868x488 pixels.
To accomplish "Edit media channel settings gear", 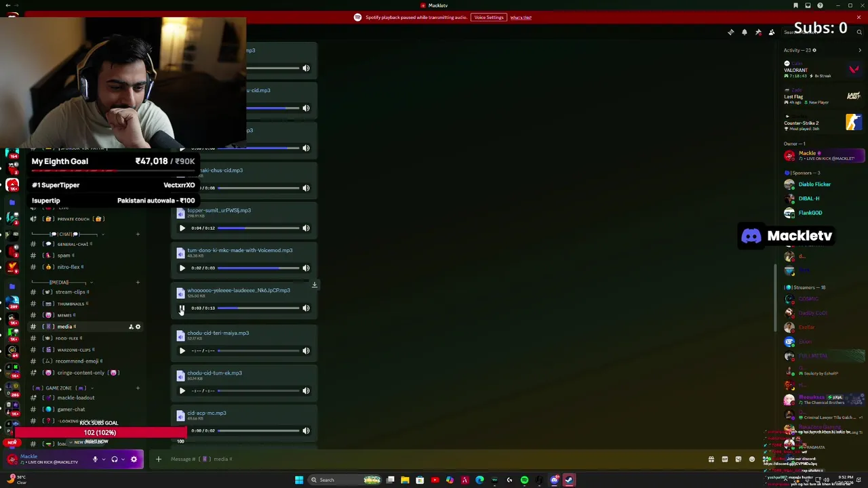I will (138, 327).
